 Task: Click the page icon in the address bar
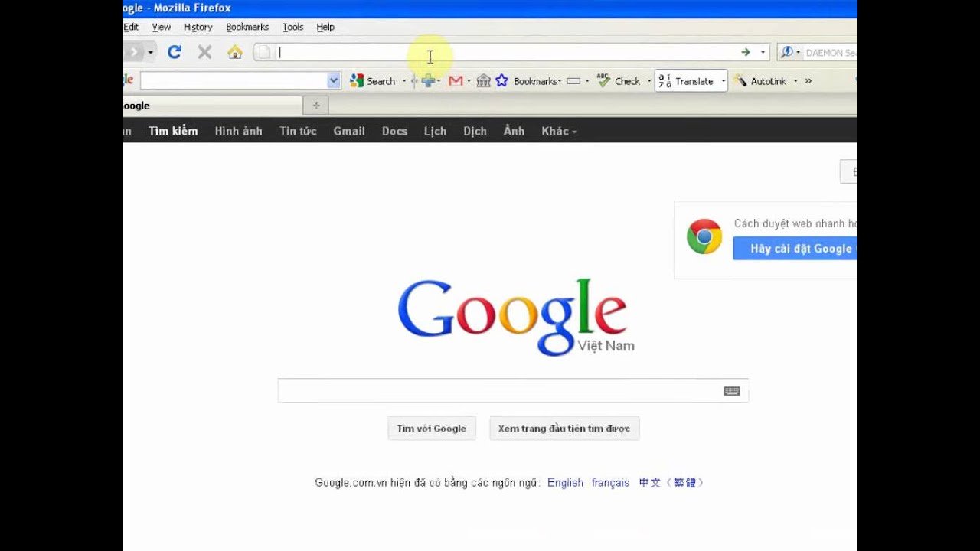point(264,52)
